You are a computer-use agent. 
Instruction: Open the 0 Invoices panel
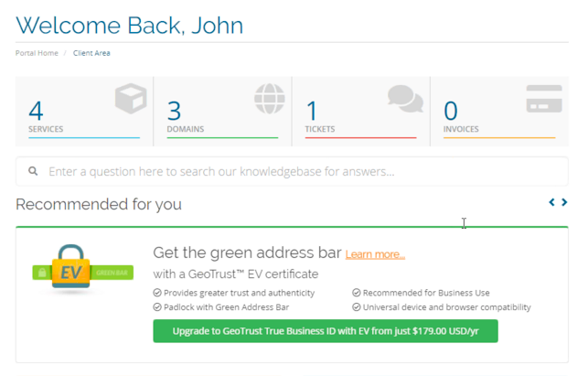click(499, 112)
